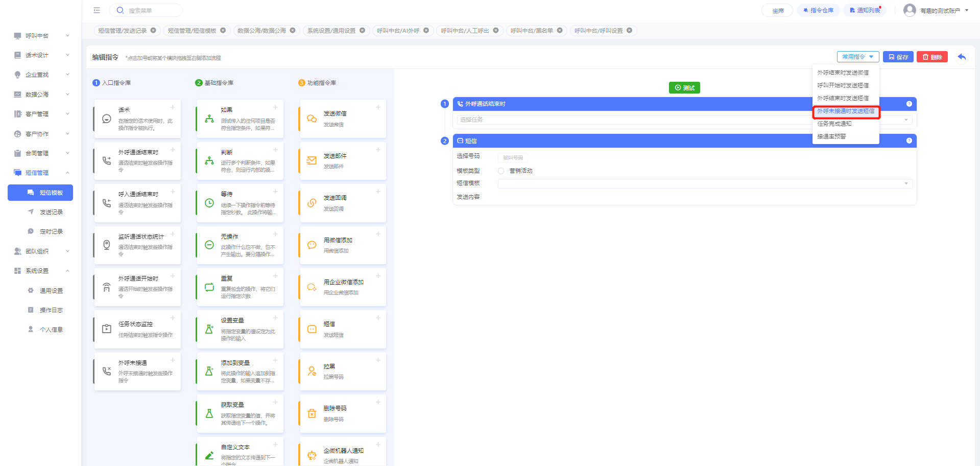The height and width of the screenshot is (466, 980).
Task: Click the help icon on 短信 block header
Action: pos(909,141)
